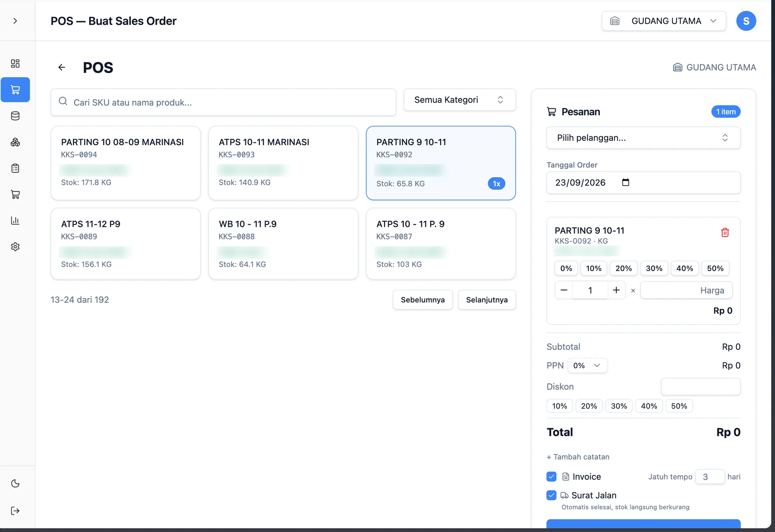Open the dashboard grid icon in sidebar
Screen dimensions: 775x532
(15, 63)
